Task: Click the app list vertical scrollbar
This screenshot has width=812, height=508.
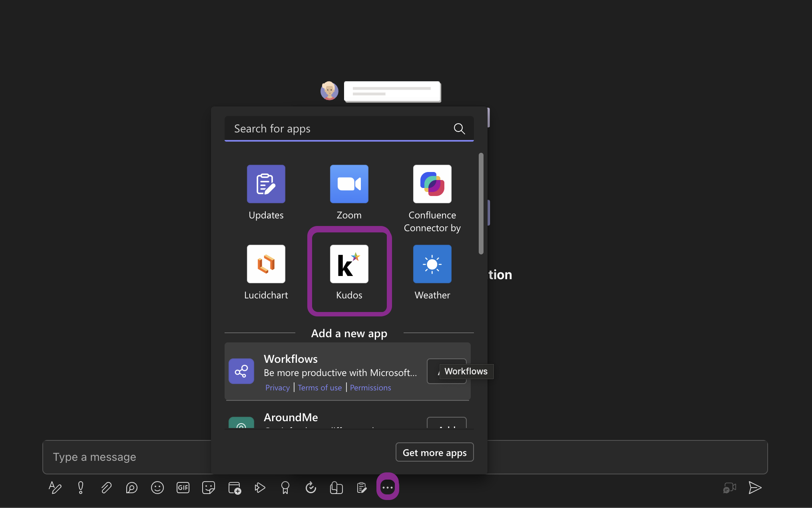Action: (481, 204)
